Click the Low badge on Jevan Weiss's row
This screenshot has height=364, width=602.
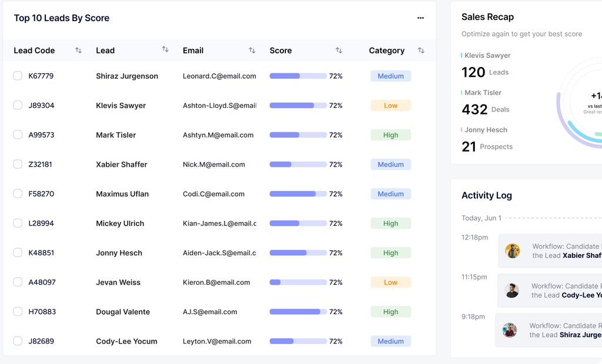coord(390,282)
